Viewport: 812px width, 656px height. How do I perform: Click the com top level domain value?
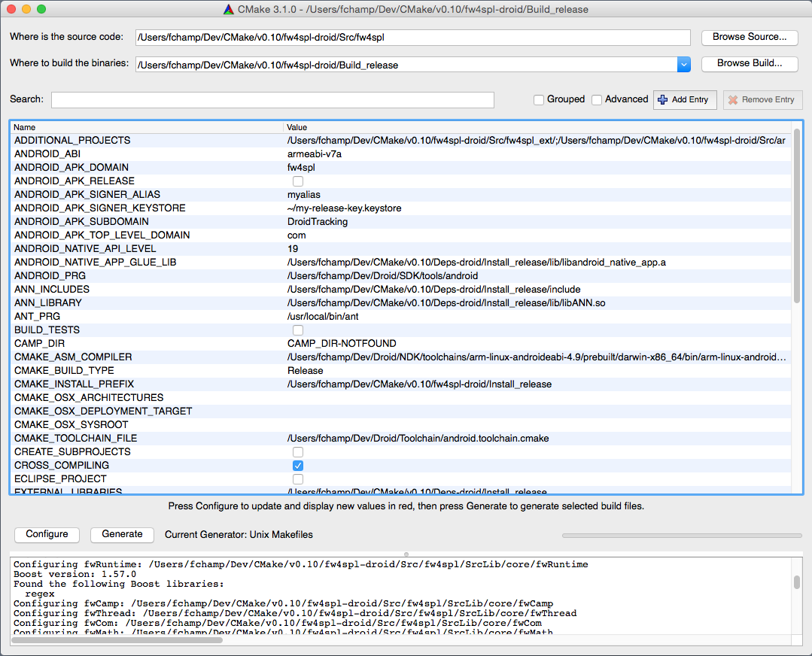[x=297, y=235]
